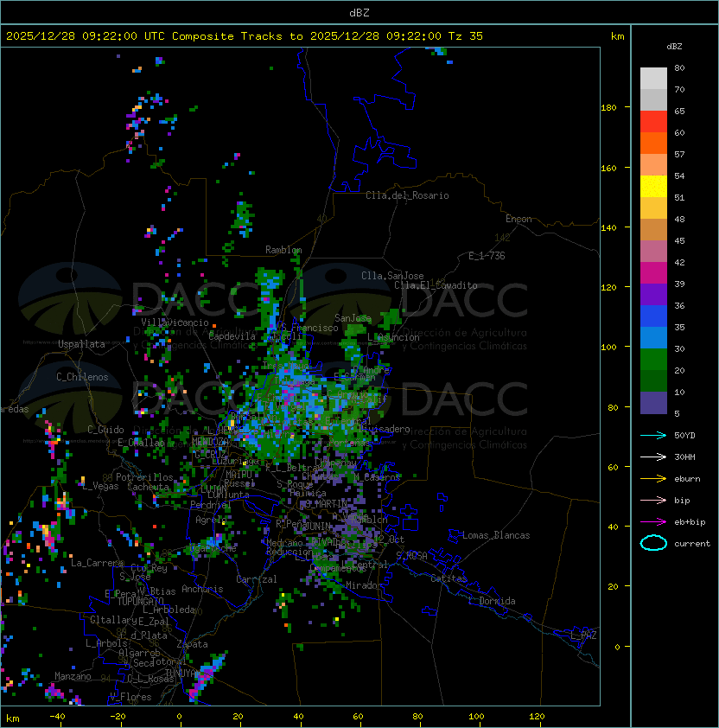The width and height of the screenshot is (719, 728).
Task: Click the 'S_ROSA' place label
Action: click(x=411, y=556)
